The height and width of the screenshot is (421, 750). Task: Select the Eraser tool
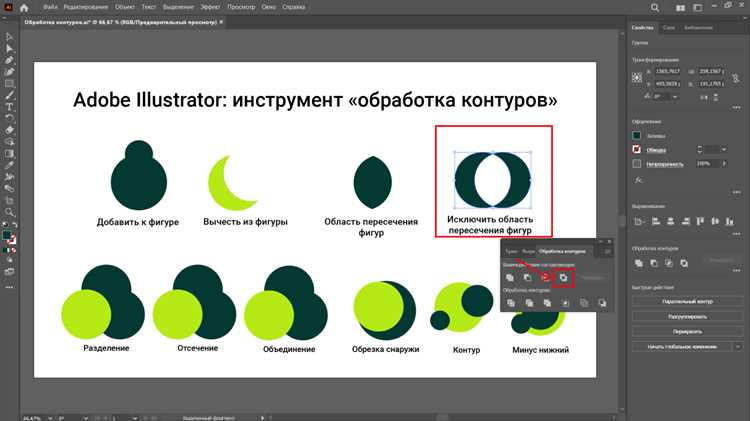pyautogui.click(x=9, y=130)
